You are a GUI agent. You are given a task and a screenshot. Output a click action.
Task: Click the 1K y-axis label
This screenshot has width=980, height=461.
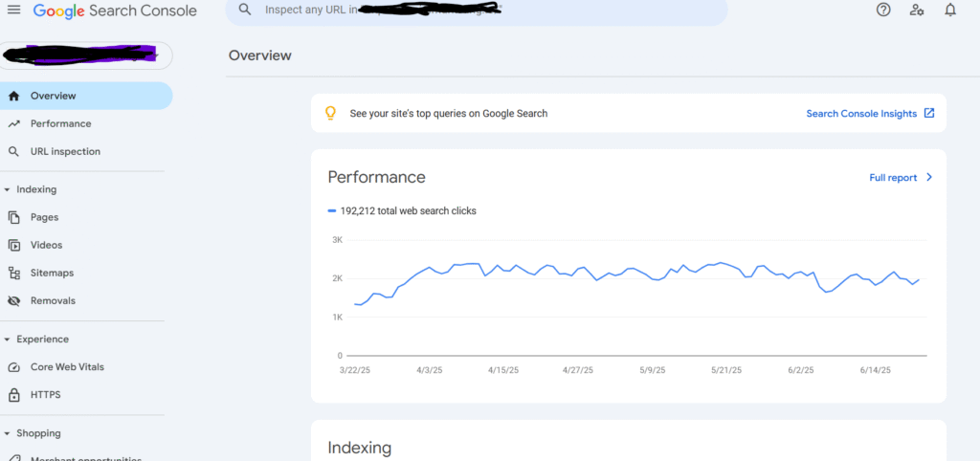pos(337,318)
